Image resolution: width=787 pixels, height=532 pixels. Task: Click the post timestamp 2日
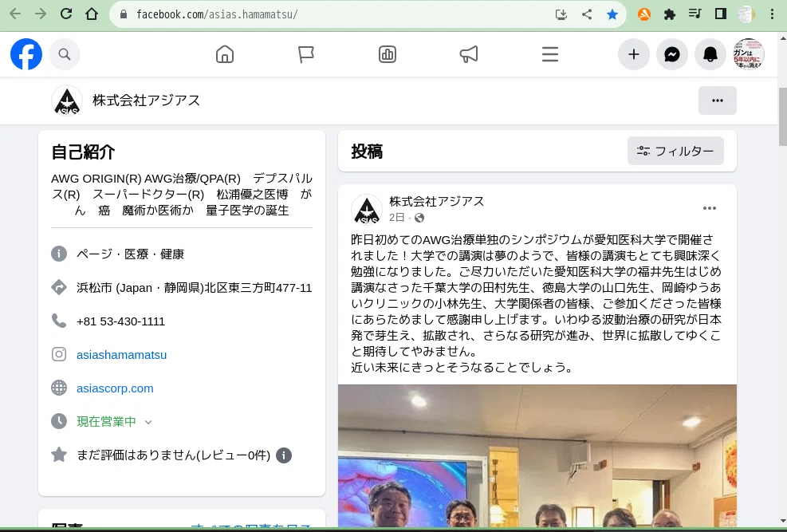pyautogui.click(x=396, y=217)
